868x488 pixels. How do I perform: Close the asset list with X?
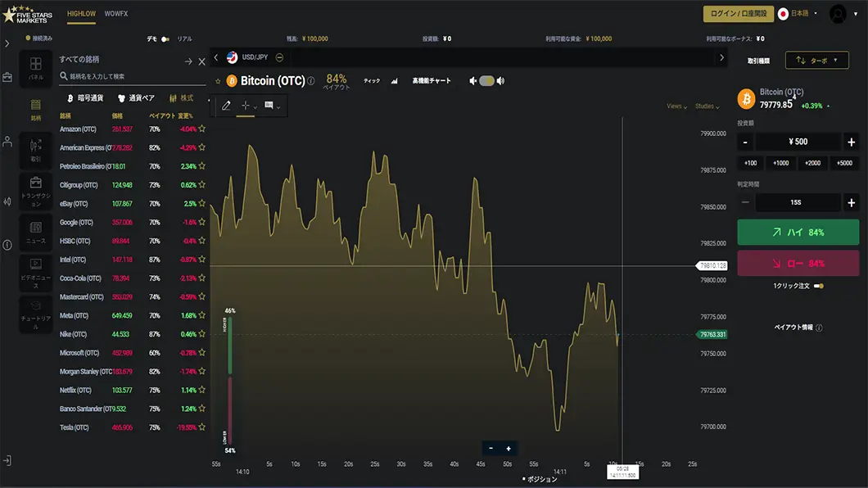coord(201,61)
